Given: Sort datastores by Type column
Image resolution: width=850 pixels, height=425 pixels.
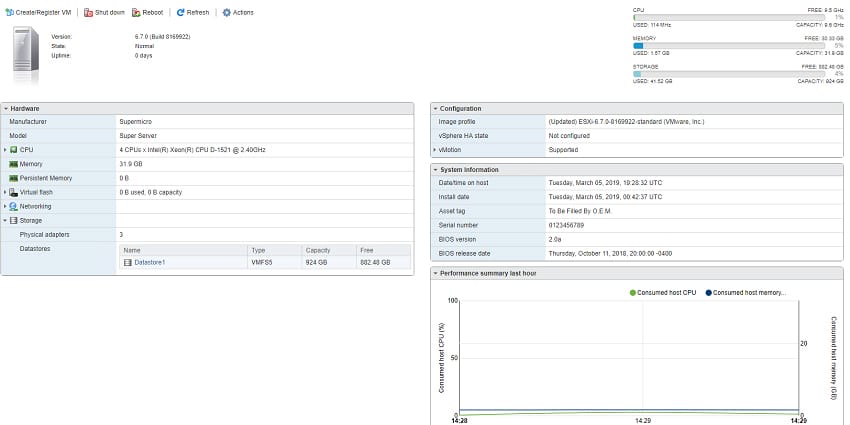Looking at the screenshot, I should [x=275, y=250].
